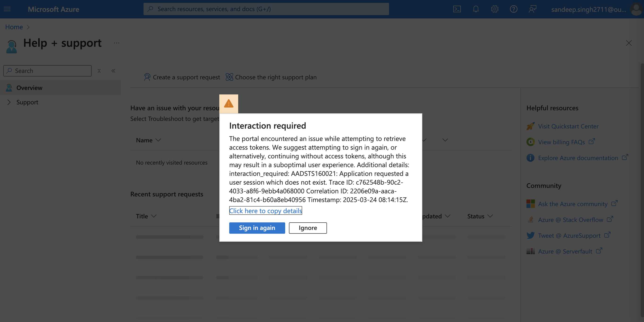Click the Stack Overflow icon
The width and height of the screenshot is (644, 322).
pyautogui.click(x=530, y=220)
